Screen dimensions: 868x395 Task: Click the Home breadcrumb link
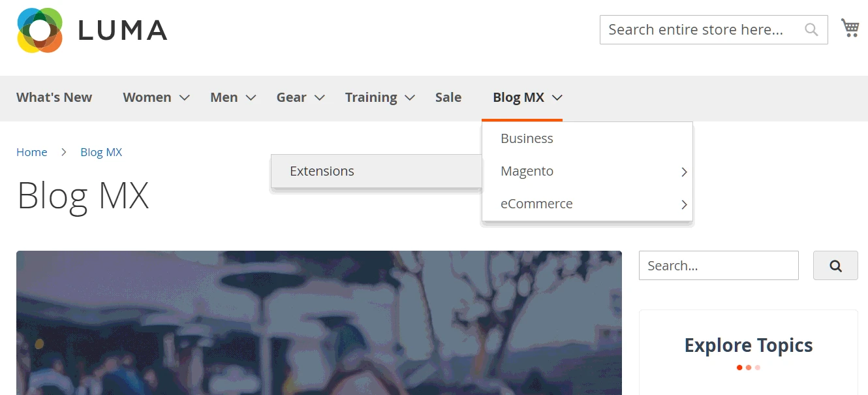click(x=32, y=152)
